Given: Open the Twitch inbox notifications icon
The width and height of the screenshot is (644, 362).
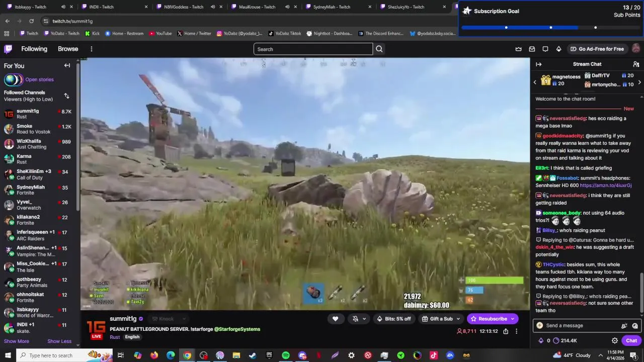Looking at the screenshot, I should (532, 49).
